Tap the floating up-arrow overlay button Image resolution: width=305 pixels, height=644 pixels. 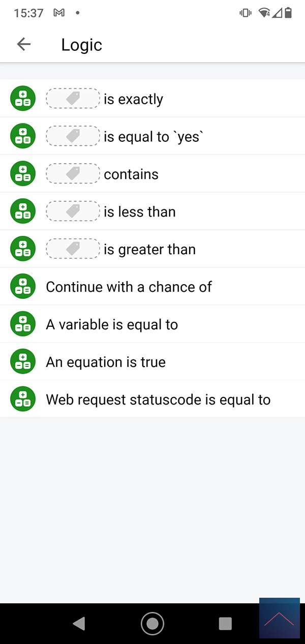(279, 618)
